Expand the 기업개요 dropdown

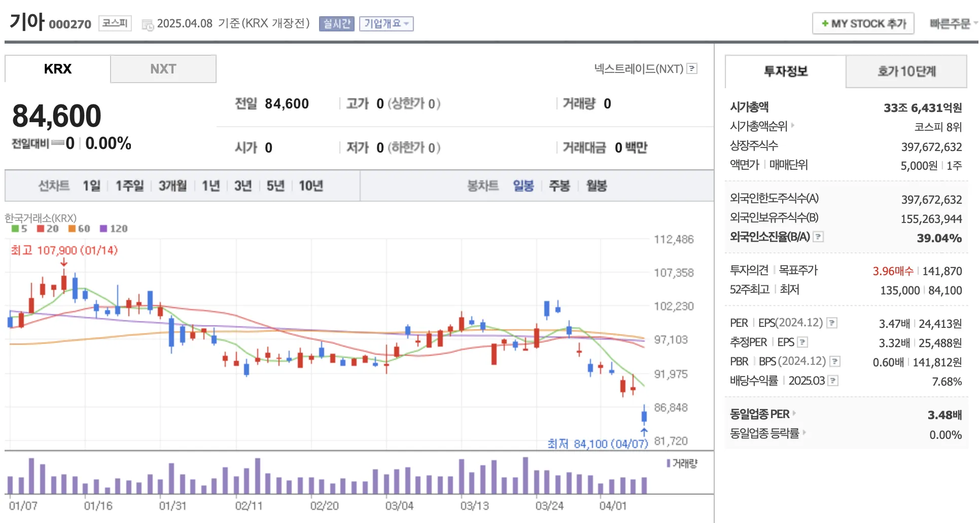[387, 24]
